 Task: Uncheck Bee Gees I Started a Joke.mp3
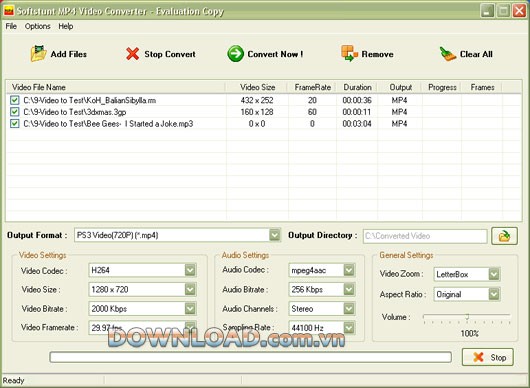point(14,124)
